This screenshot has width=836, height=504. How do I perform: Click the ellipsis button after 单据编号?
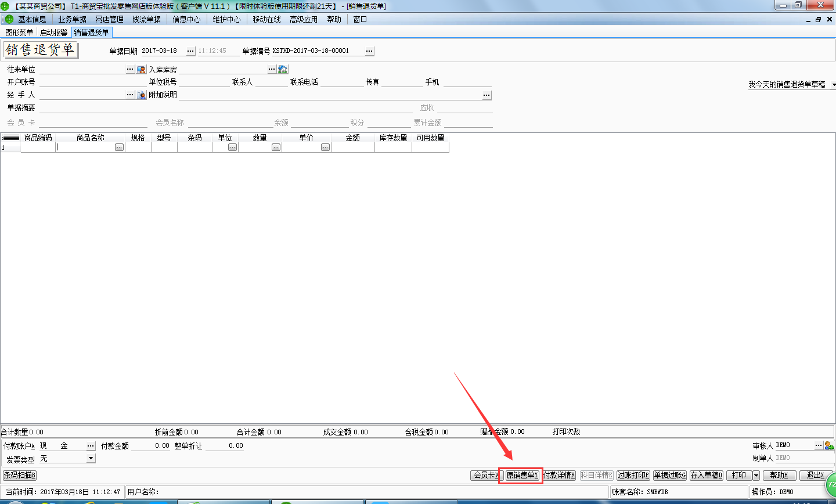pos(369,51)
